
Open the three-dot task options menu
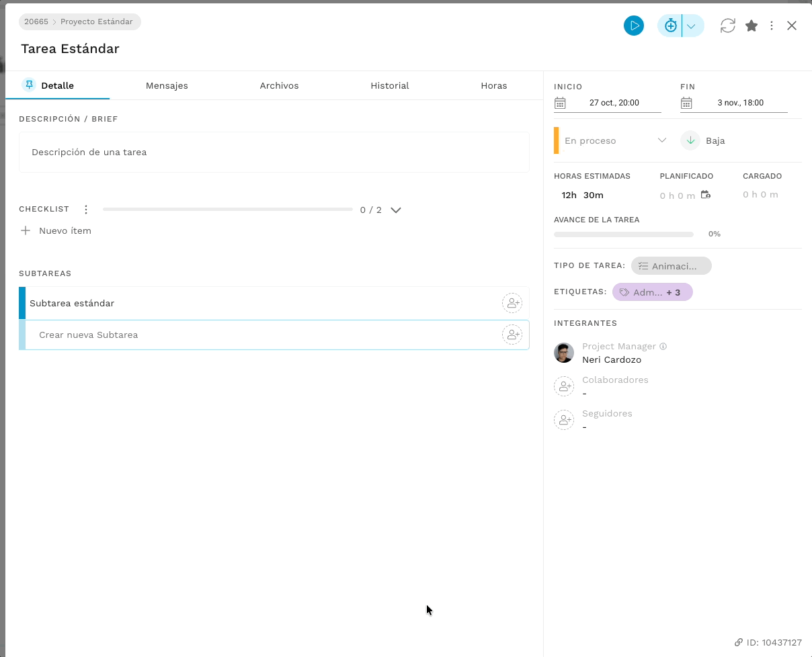click(x=772, y=26)
